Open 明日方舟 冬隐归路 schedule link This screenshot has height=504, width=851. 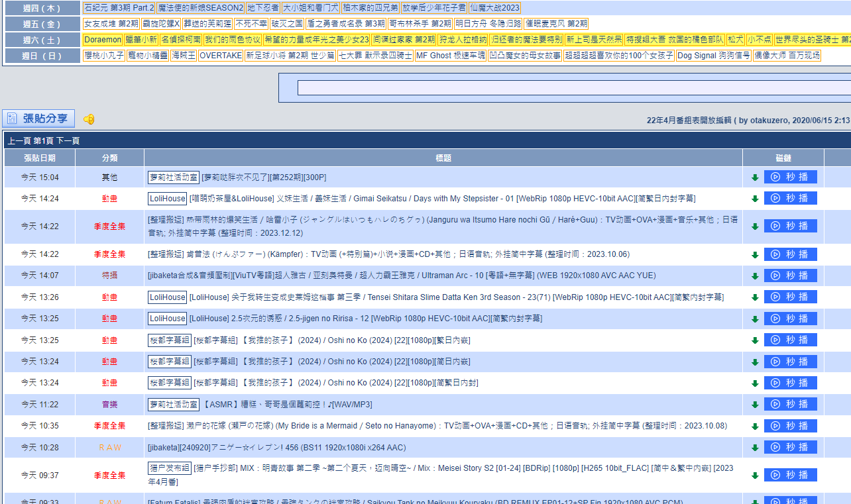(x=488, y=24)
